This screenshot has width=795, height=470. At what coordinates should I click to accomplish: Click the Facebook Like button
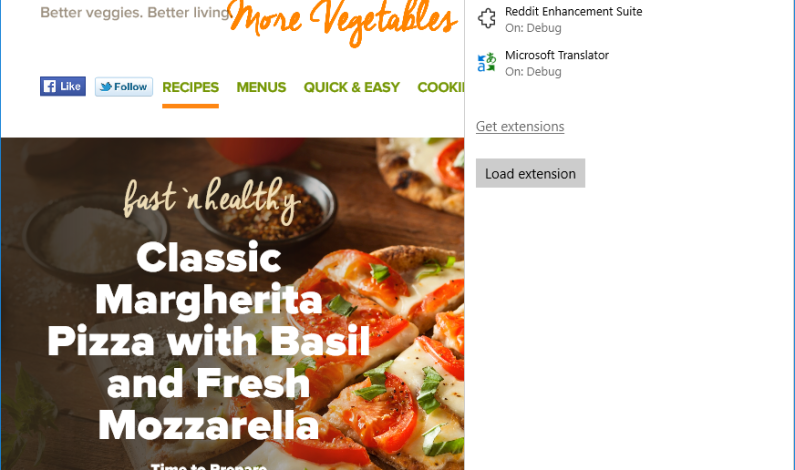63,86
